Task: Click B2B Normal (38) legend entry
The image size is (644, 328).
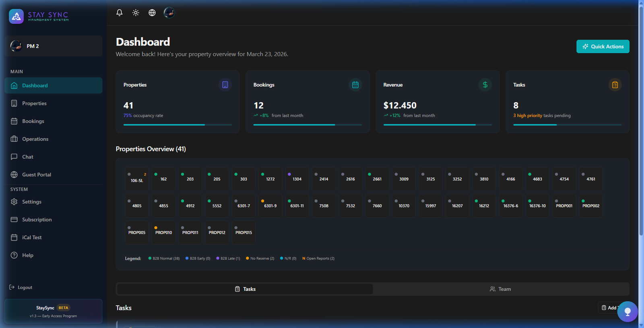Action: pyautogui.click(x=164, y=258)
